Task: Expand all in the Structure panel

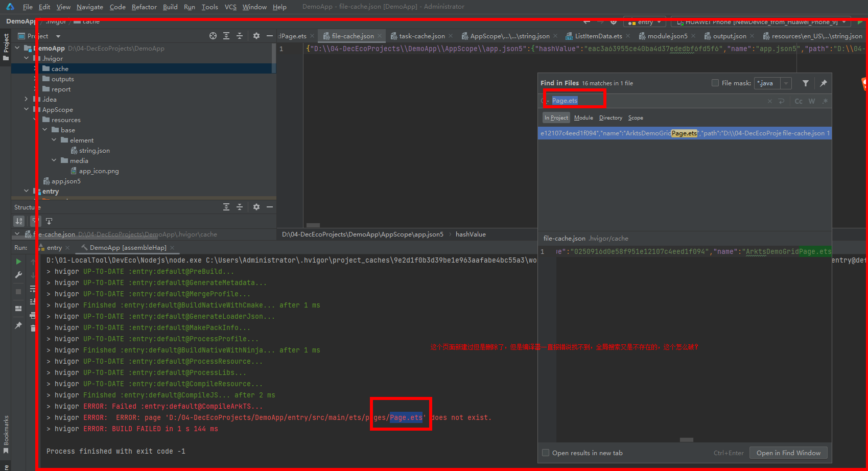Action: pos(226,207)
